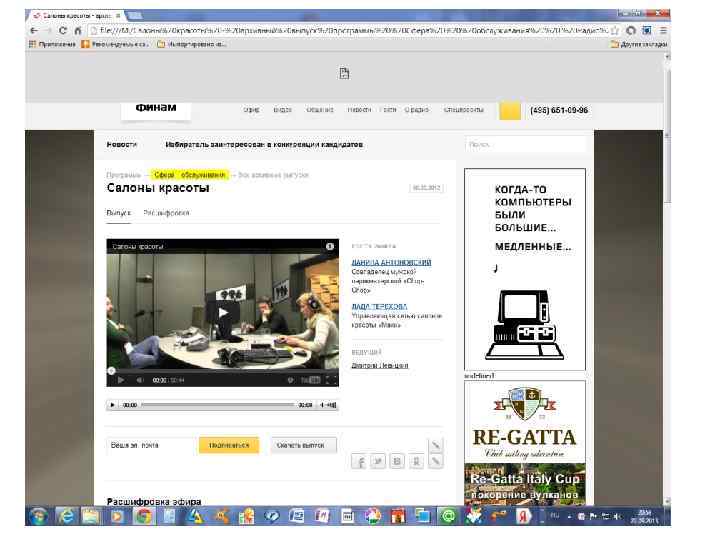The image size is (720, 540).
Task: Open Yandex (red Я) icon on taskbar
Action: pos(523,516)
